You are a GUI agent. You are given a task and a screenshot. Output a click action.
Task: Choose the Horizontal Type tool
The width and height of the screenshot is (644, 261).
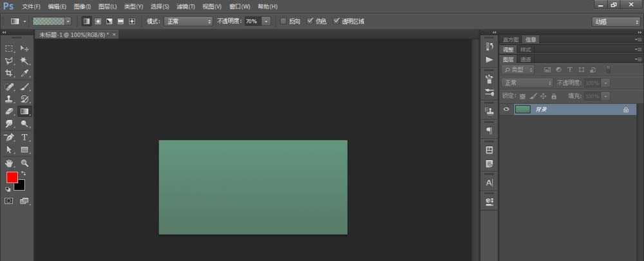point(24,137)
